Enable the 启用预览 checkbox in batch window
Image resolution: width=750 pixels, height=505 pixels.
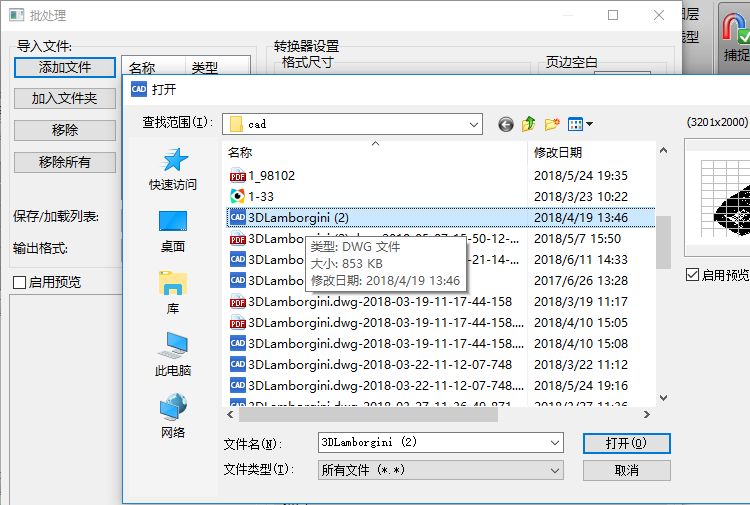coord(20,283)
